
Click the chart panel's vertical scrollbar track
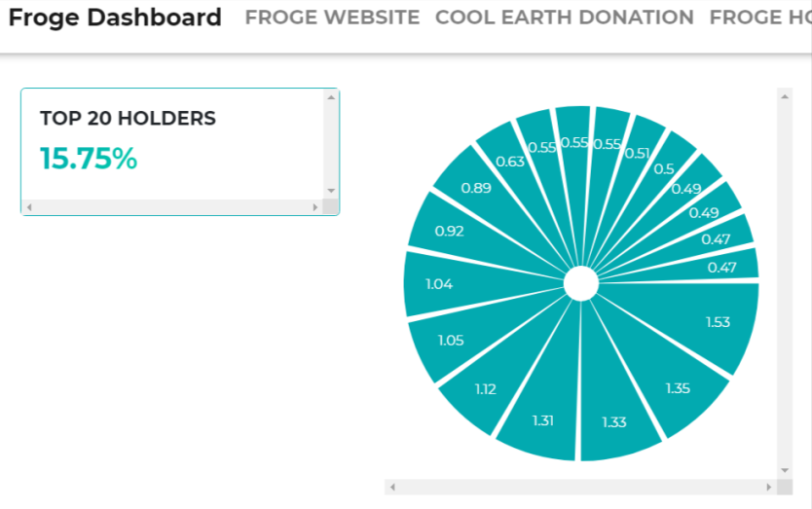click(x=785, y=282)
